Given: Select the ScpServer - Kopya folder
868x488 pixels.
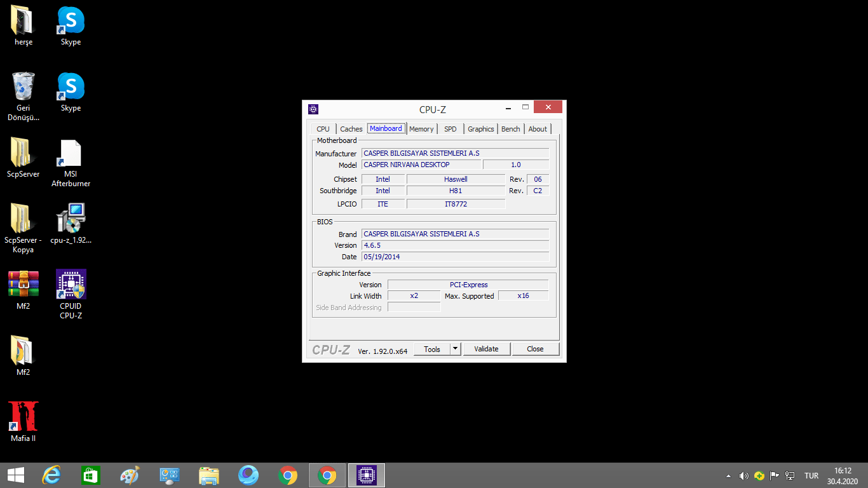Looking at the screenshot, I should [23, 228].
